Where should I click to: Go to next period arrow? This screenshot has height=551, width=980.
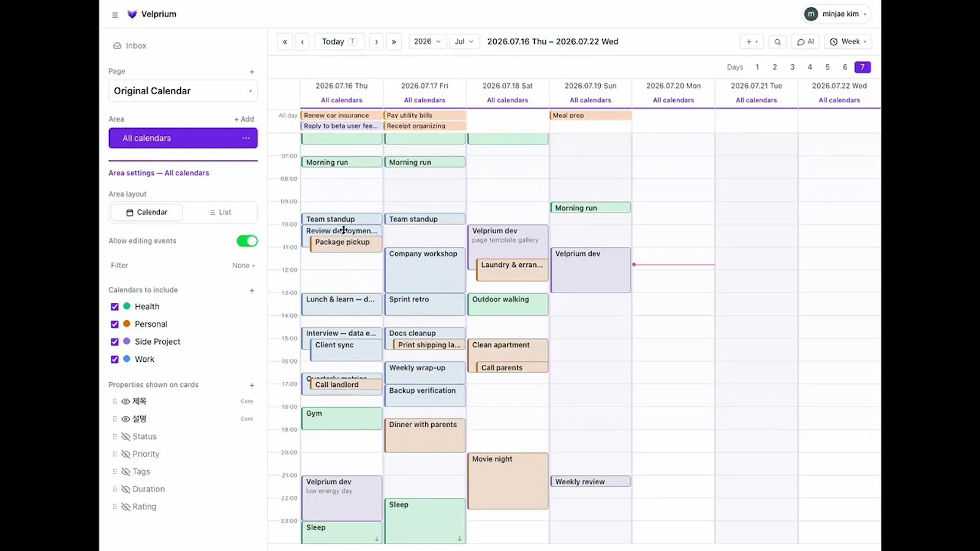(x=376, y=42)
